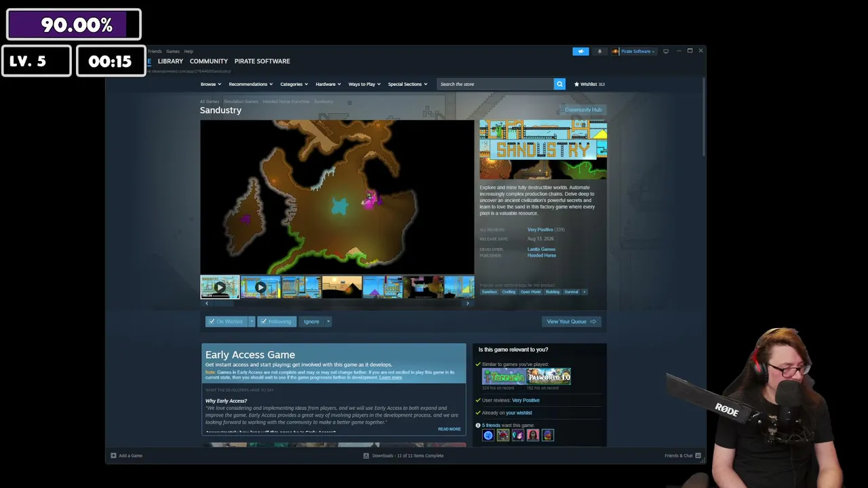Click the READ MORE link
This screenshot has width=868, height=488.
(449, 429)
